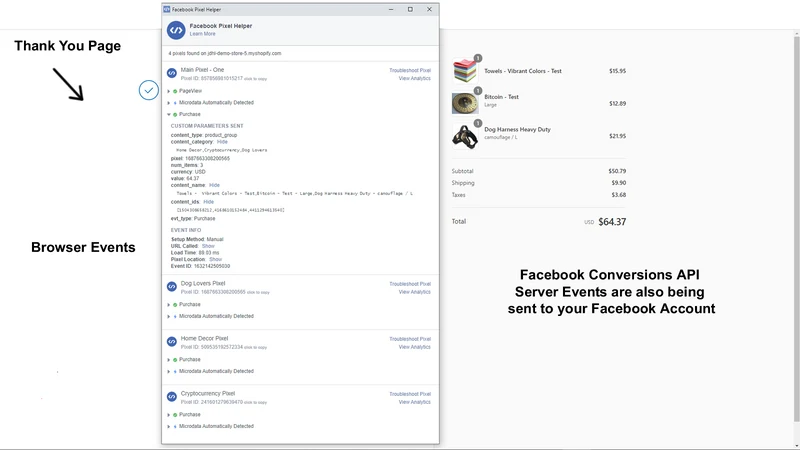The image size is (800, 450).
Task: Expand Purchase event under Cryptocurrency Pixel
Action: coord(169,415)
